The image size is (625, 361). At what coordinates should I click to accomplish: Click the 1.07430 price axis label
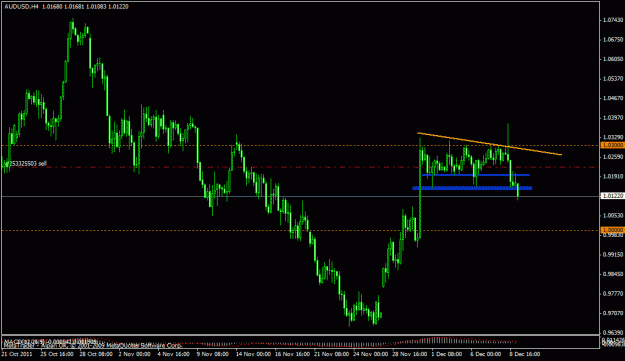pyautogui.click(x=613, y=20)
